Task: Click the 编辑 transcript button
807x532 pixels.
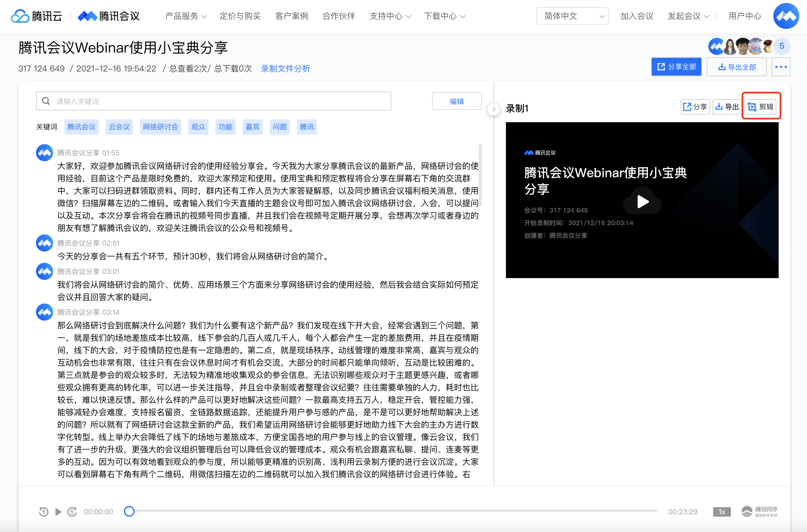Action: [457, 101]
